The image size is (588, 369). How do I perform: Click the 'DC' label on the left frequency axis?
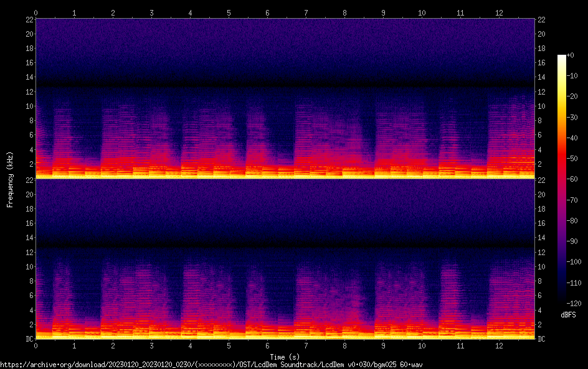28,339
